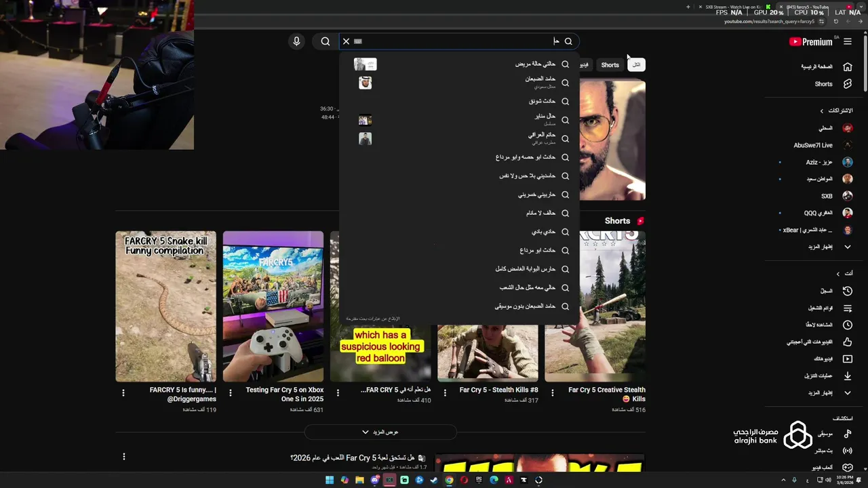Screen dimensions: 868x488
Task: Click the YouTube Premium logo
Action: point(811,41)
